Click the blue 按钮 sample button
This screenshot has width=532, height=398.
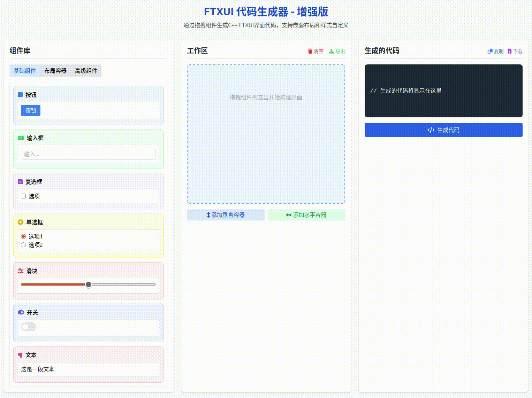click(x=31, y=110)
